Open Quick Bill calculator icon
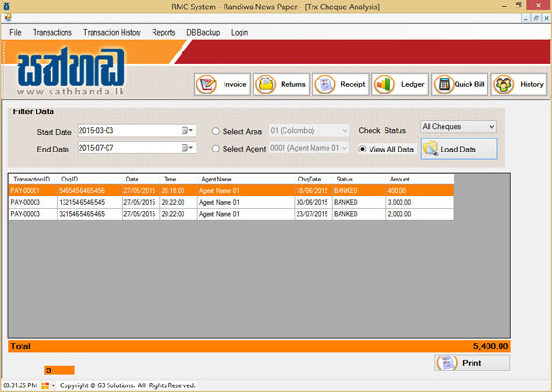 point(443,84)
